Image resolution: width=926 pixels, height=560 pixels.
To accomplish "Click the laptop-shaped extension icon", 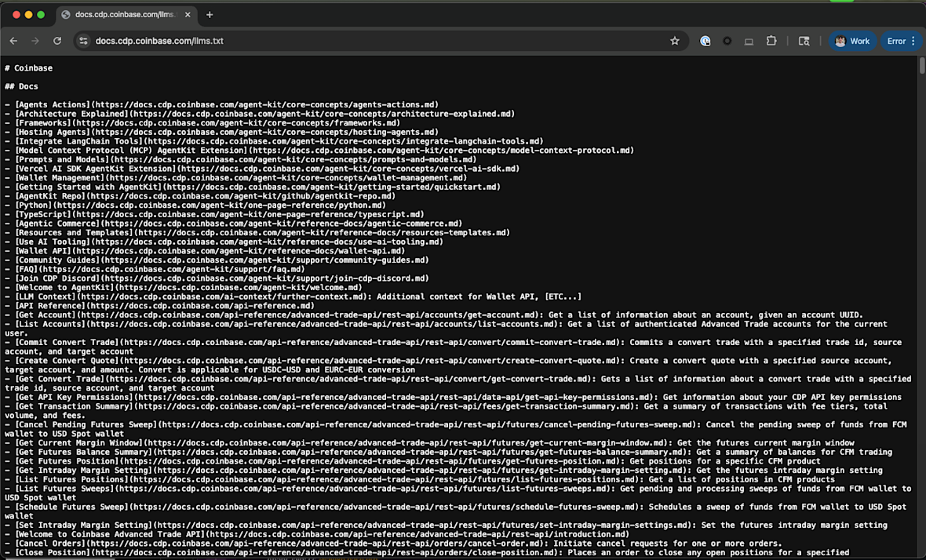I will tap(749, 42).
